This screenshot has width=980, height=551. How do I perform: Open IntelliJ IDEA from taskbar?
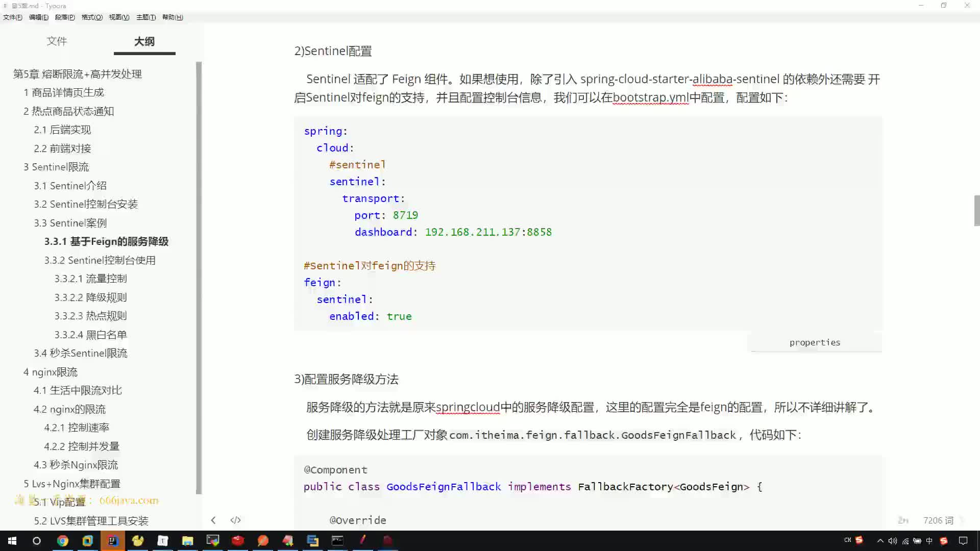(113, 541)
